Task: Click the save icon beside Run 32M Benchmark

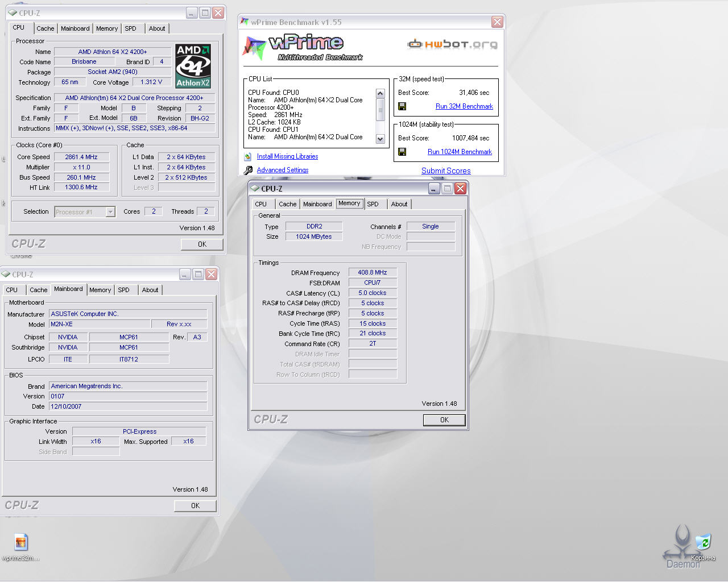Action: coord(402,106)
